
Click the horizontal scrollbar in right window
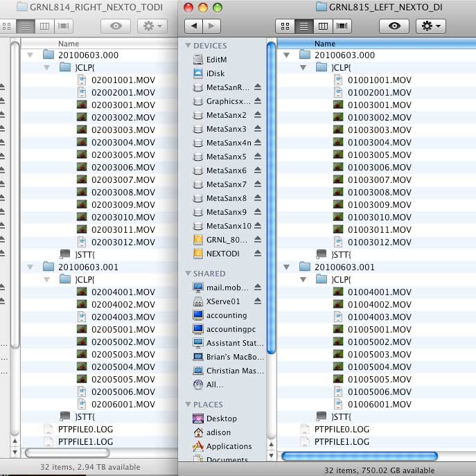click(359, 456)
